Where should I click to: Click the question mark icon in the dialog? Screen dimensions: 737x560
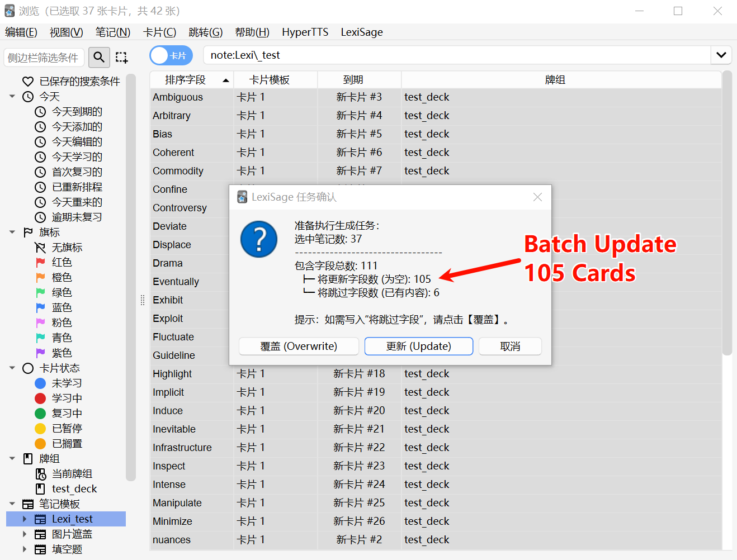pos(258,239)
